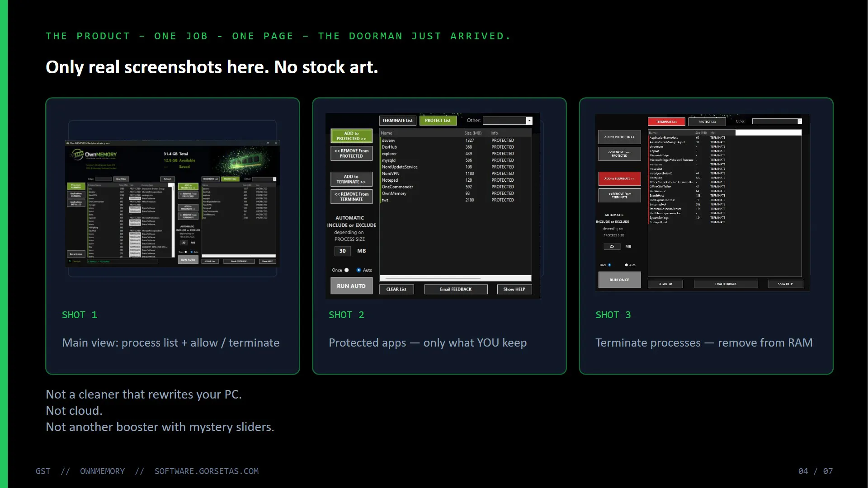The width and height of the screenshot is (868, 488).
Task: Click REMOVE From PROTECTED in Shot 2
Action: (x=351, y=154)
